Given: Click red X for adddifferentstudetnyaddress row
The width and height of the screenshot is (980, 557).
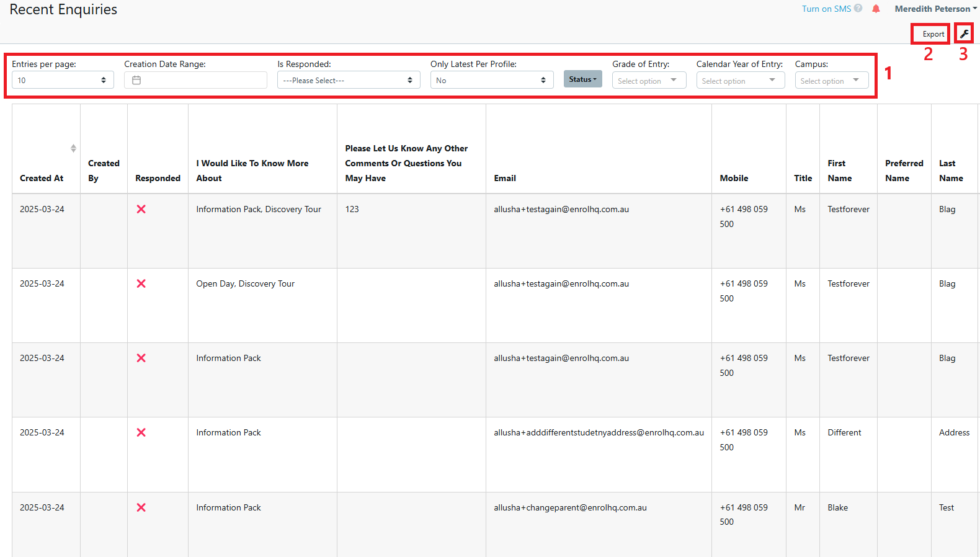Looking at the screenshot, I should (x=141, y=432).
